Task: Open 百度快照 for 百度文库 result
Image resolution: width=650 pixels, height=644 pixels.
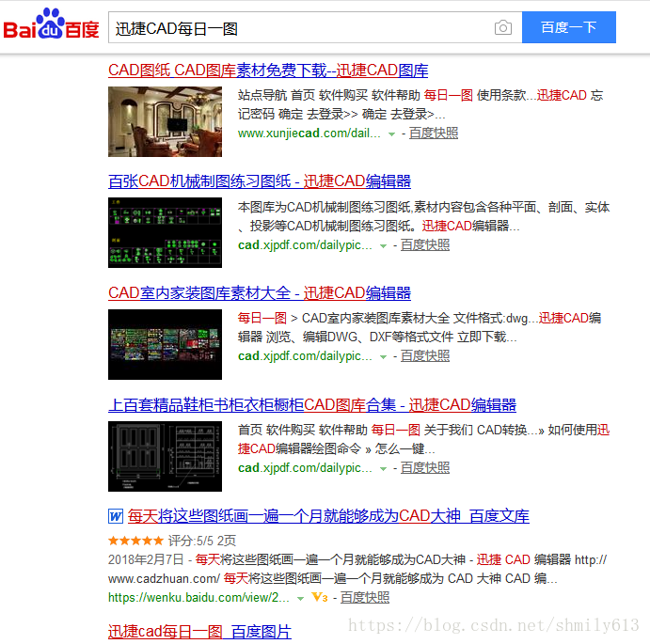Action: 365,598
